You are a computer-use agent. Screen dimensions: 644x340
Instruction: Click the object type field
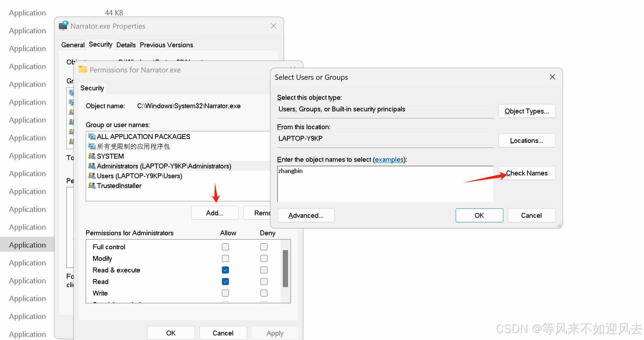385,111
